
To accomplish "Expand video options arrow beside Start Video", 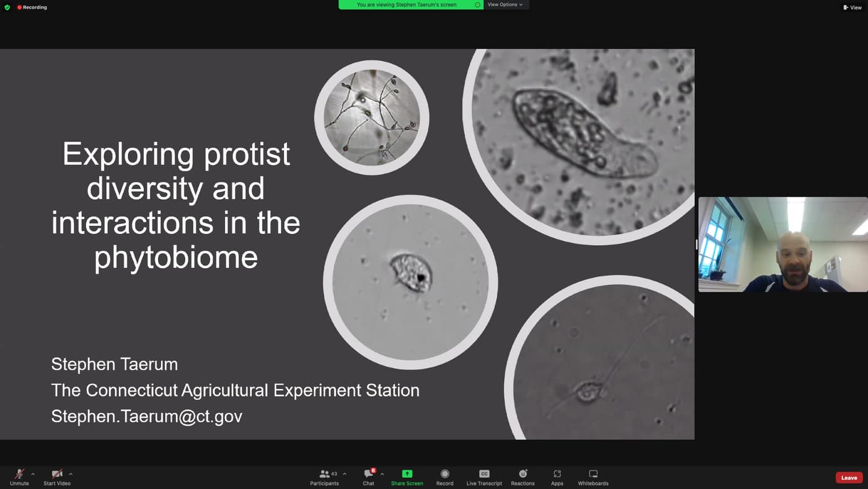I will pyautogui.click(x=71, y=474).
